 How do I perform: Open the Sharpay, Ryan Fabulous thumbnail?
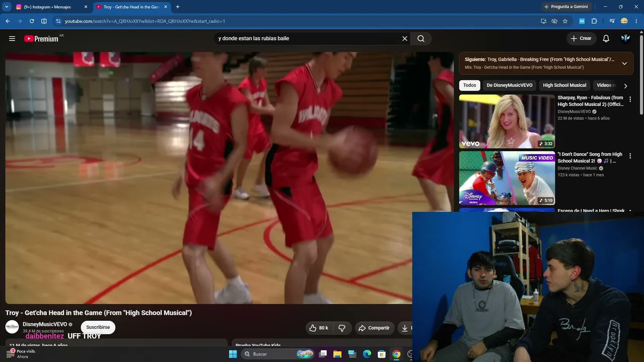click(x=507, y=121)
